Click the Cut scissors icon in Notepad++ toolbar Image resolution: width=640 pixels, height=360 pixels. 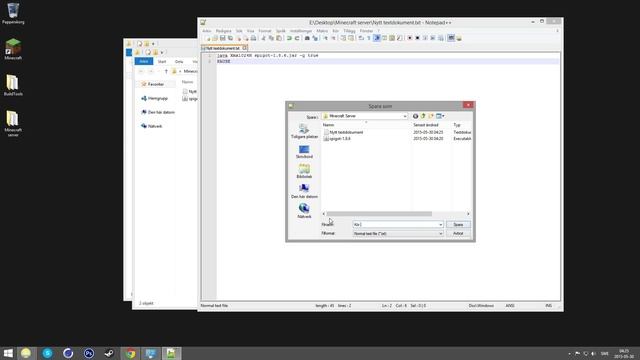click(x=263, y=38)
